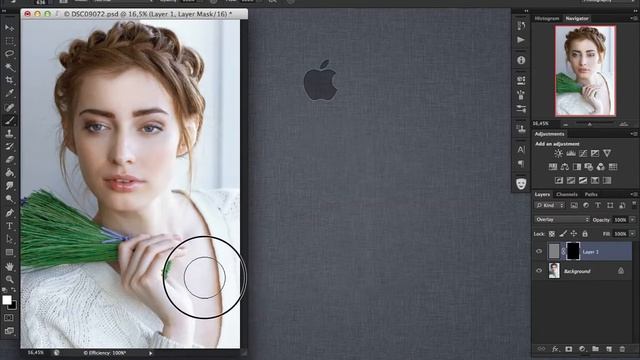Viewport: 640px width, 360px height.
Task: Open the Kind filter dropdown
Action: [549, 205]
